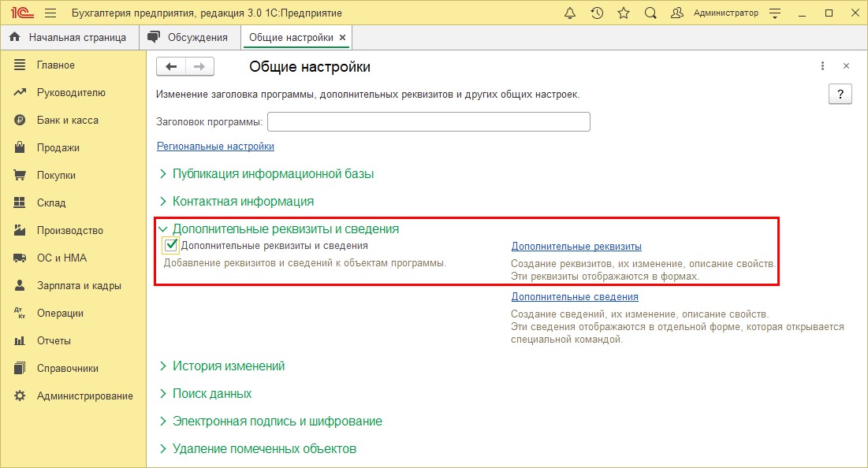Click the question mark help button
Screen dimensions: 868x468
(840, 95)
